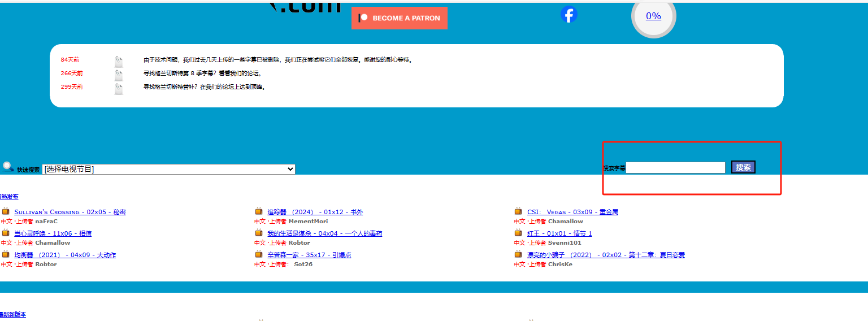
Task: Click the quick search magnifier icon
Action: pyautogui.click(x=8, y=167)
